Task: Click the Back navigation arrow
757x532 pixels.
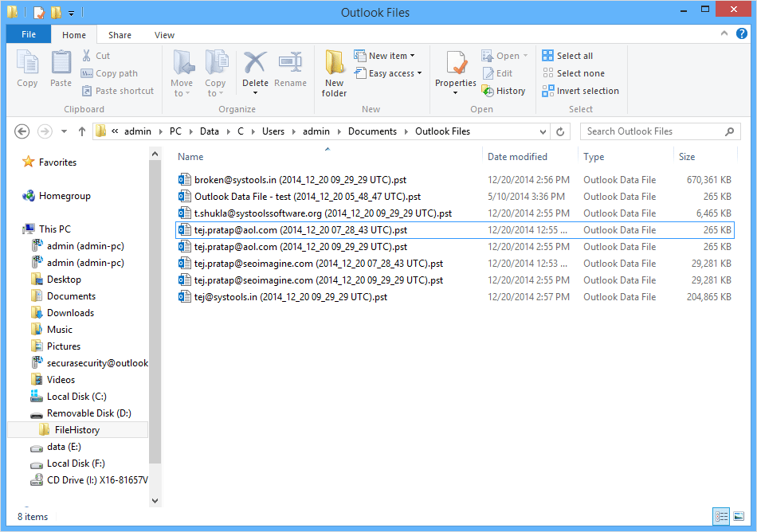Action: click(x=22, y=131)
